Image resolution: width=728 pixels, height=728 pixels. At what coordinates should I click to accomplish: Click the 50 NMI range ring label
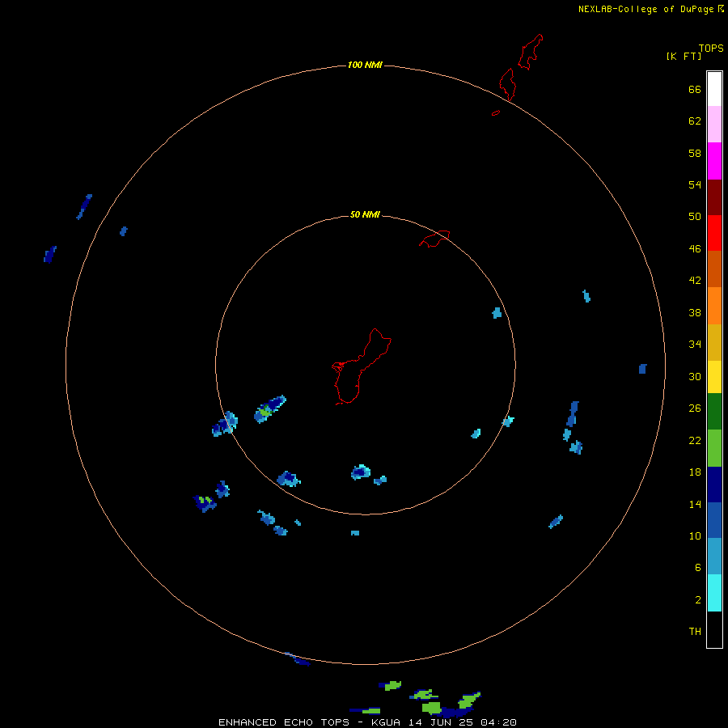coord(365,214)
